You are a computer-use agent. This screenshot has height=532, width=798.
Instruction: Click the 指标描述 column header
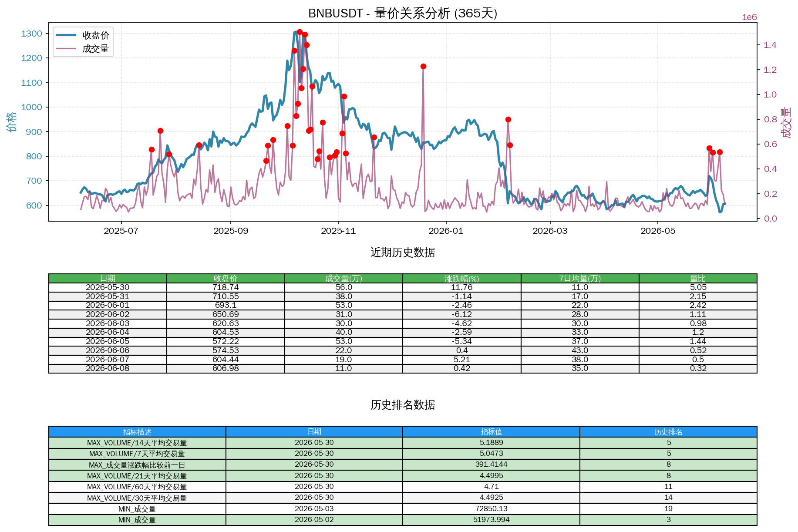pos(137,432)
